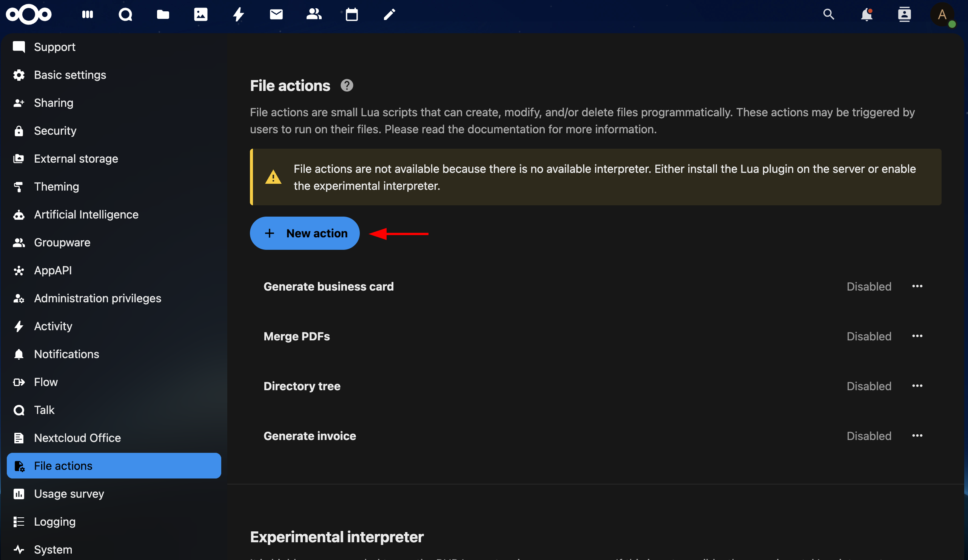Screen dimensions: 968x560
Task: Open the notifications bell icon
Action: click(x=866, y=15)
